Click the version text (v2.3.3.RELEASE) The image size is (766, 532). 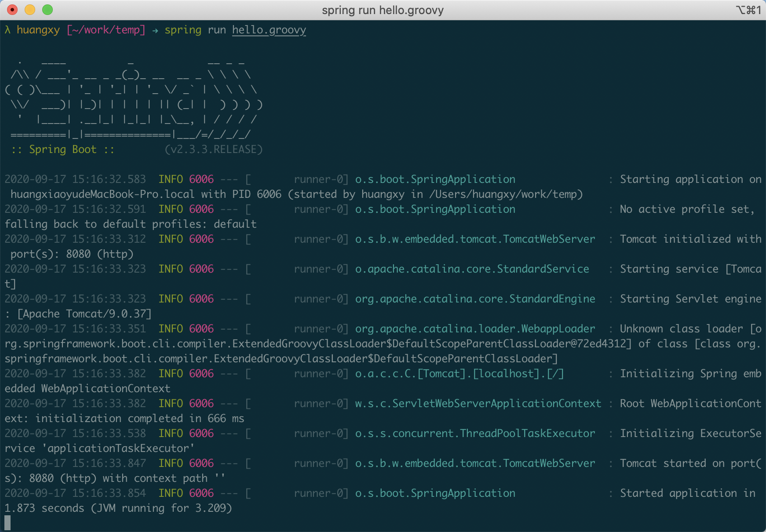(x=214, y=149)
